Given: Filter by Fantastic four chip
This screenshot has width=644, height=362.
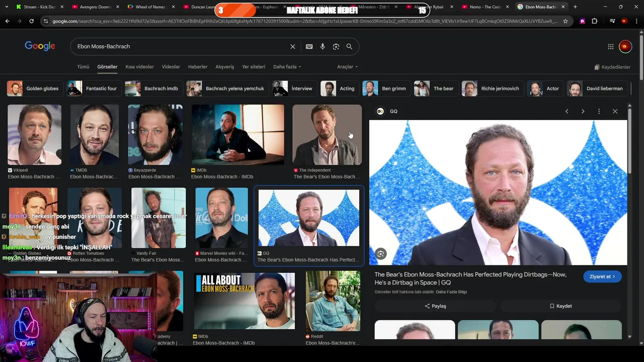Looking at the screenshot, I should [94, 88].
